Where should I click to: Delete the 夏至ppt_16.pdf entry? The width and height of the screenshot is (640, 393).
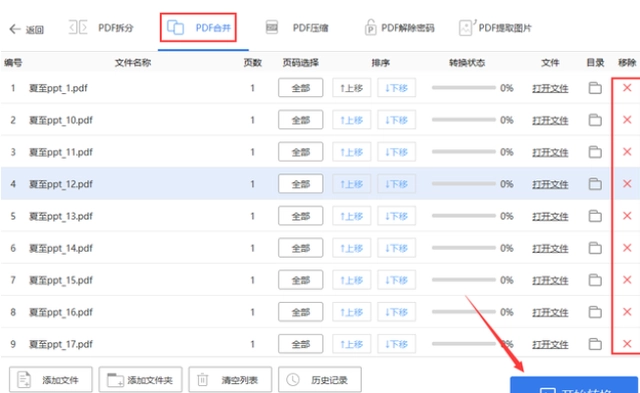coord(627,312)
